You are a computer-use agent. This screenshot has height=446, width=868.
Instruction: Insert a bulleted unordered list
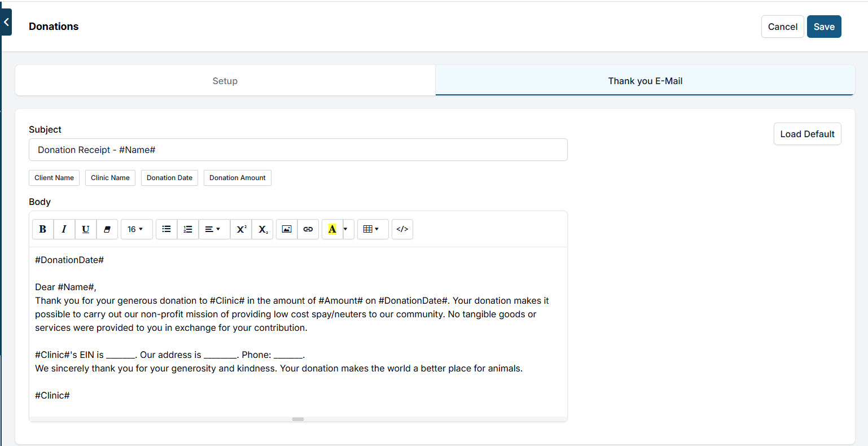(x=166, y=229)
